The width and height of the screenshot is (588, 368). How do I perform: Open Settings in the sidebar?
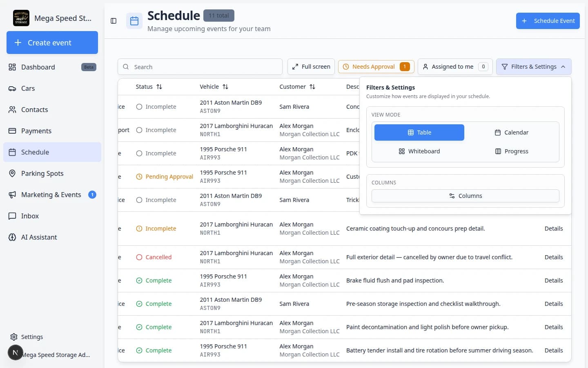tap(52, 337)
